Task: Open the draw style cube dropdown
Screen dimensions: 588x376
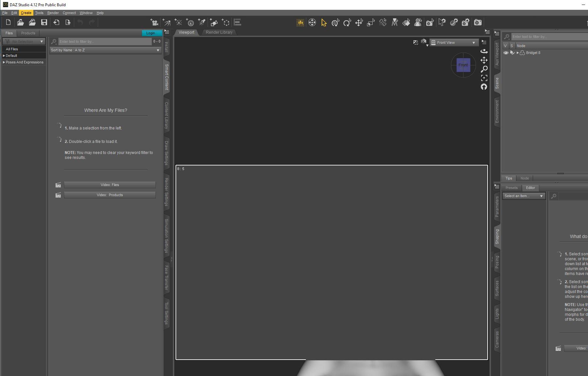Action: click(424, 43)
